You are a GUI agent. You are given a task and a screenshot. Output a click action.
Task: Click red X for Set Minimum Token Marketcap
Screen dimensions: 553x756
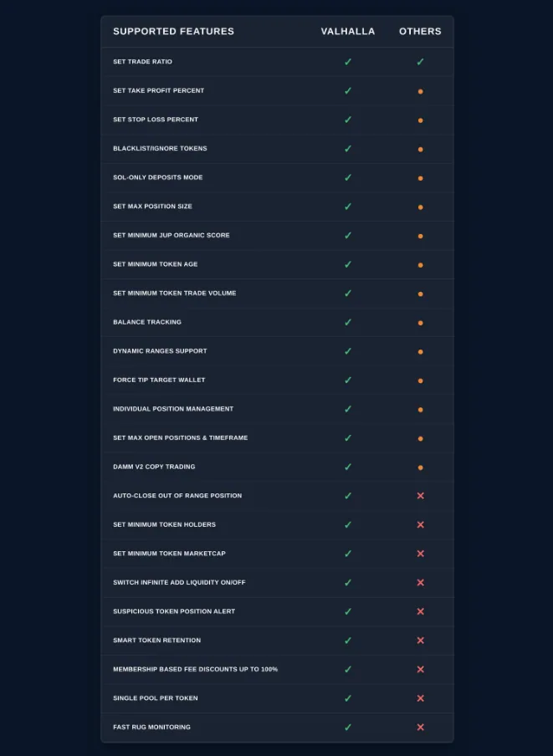[421, 554]
